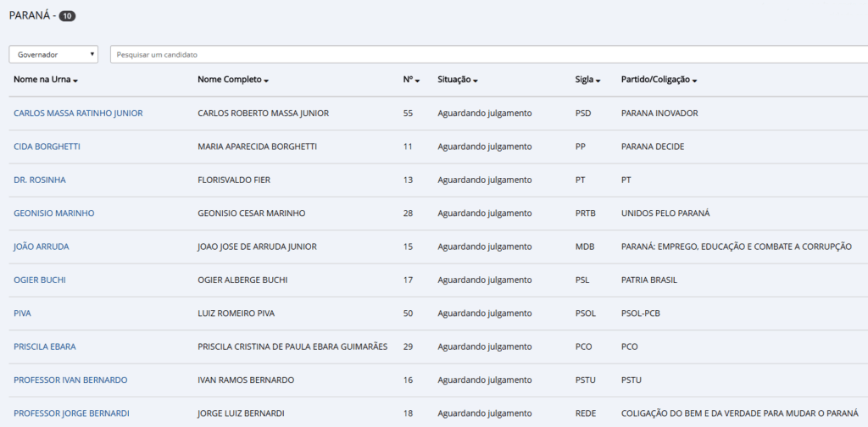Image resolution: width=868 pixels, height=427 pixels.
Task: View Ogier Buchi candidate details
Action: pyautogui.click(x=39, y=280)
